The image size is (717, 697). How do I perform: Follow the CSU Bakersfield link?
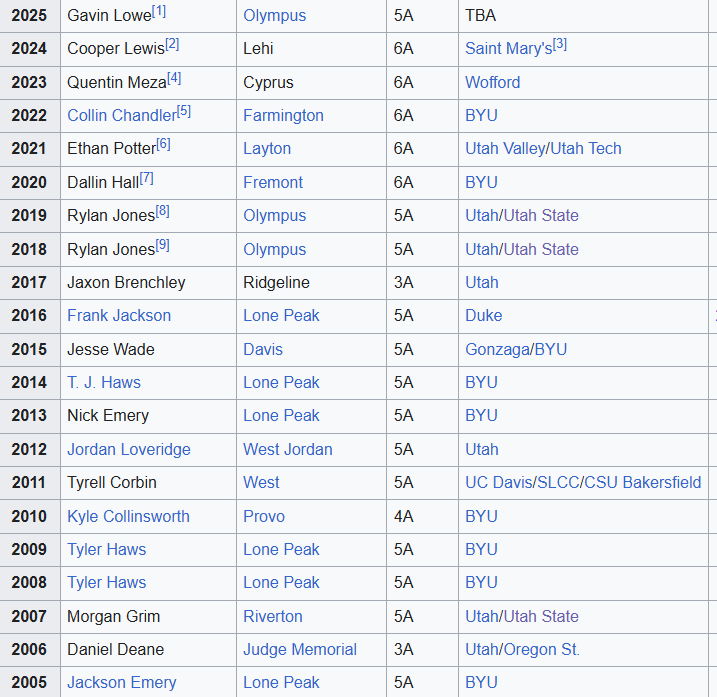pyautogui.click(x=642, y=483)
